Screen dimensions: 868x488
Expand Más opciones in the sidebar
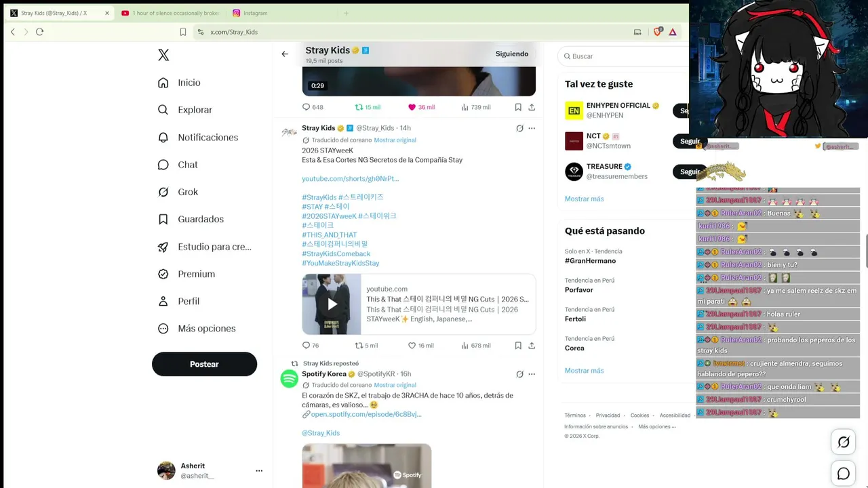tap(196, 329)
